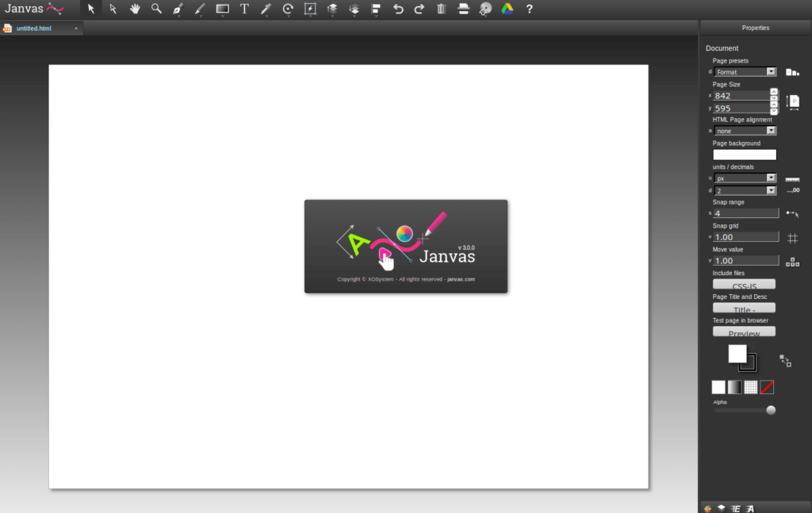812x513 pixels.
Task: Select the none fill swatch with red slash
Action: [766, 387]
